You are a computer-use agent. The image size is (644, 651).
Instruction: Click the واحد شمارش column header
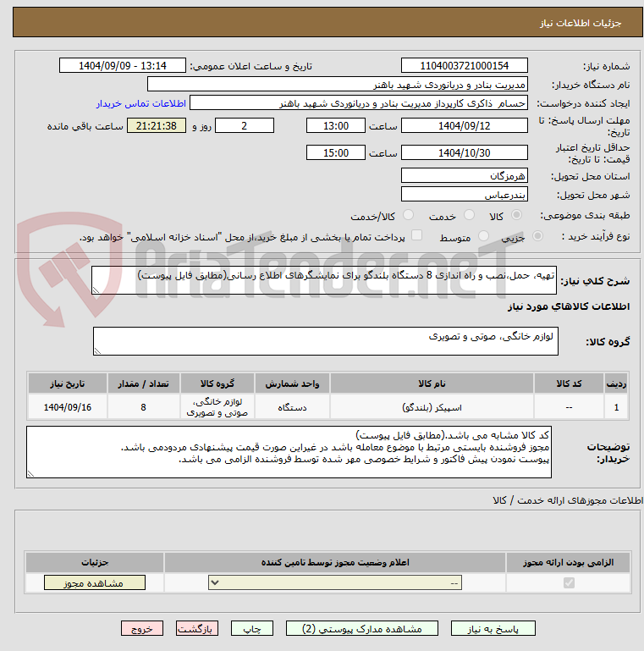(x=292, y=383)
